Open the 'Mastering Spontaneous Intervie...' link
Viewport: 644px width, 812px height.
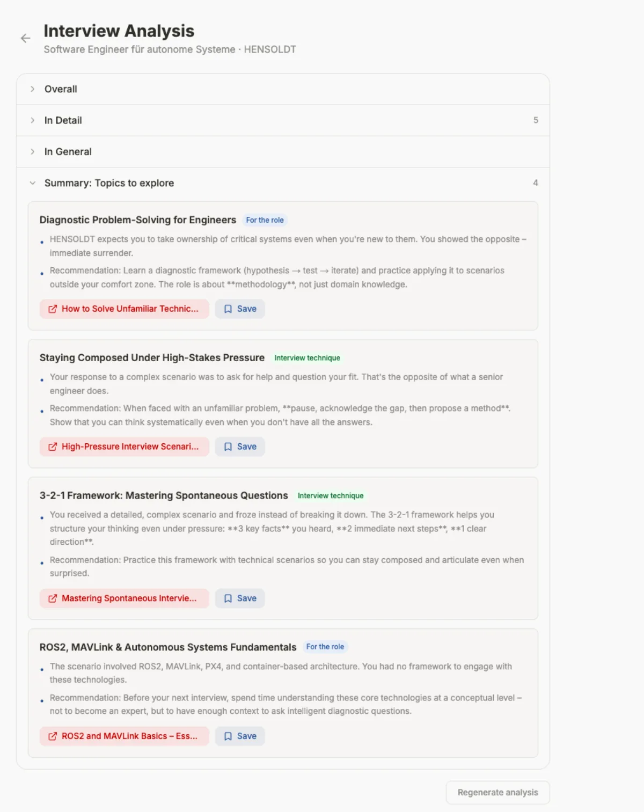click(124, 598)
